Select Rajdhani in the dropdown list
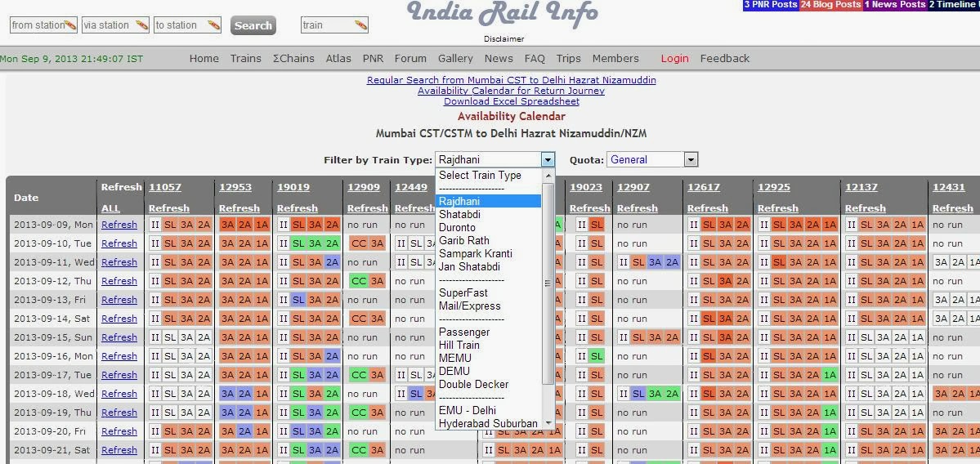The width and height of the screenshot is (980, 464). click(488, 201)
